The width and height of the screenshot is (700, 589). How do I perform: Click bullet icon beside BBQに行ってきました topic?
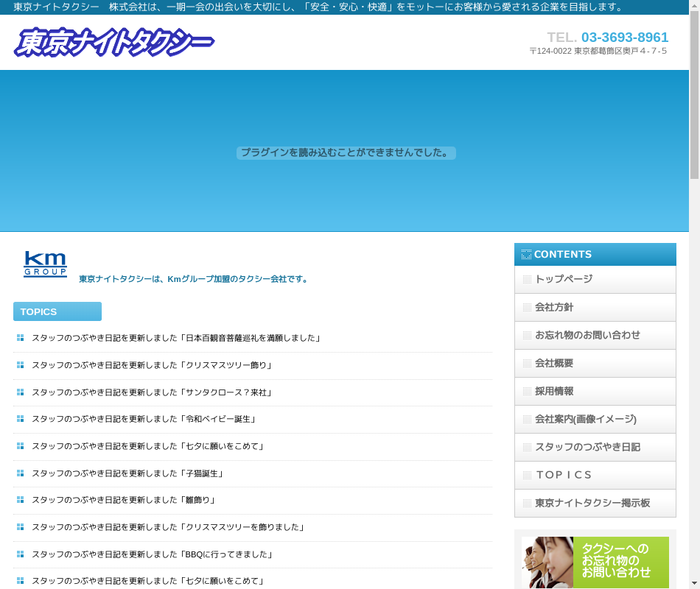pyautogui.click(x=20, y=554)
